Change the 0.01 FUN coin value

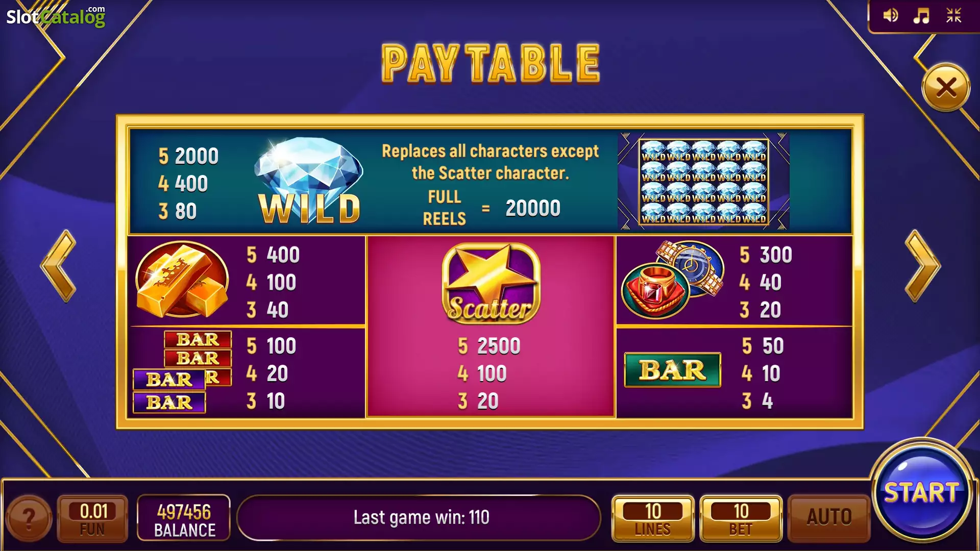point(92,518)
